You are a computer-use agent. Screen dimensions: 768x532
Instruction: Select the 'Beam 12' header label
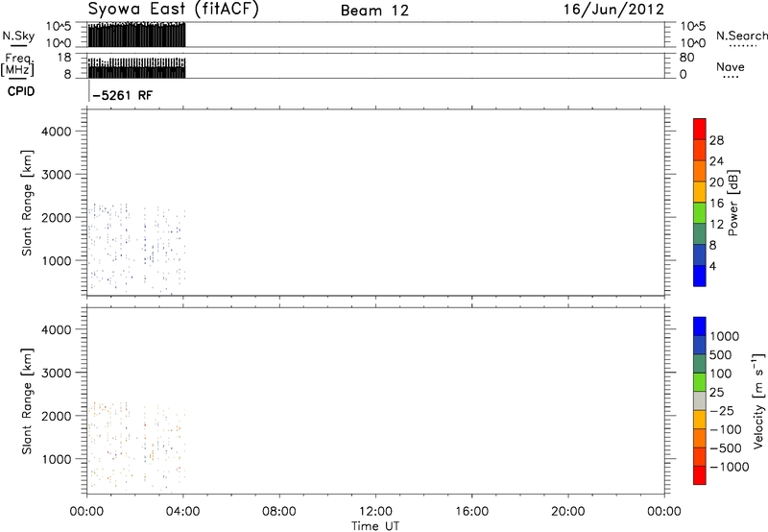click(x=374, y=11)
